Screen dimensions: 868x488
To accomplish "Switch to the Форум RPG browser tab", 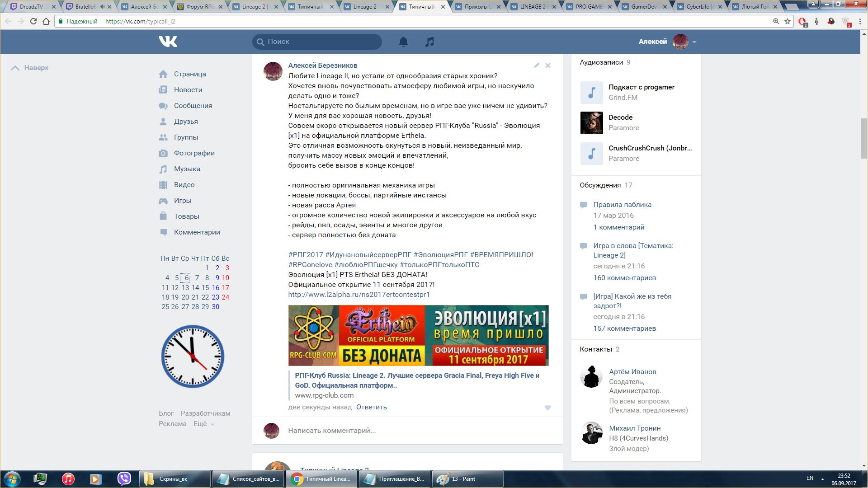I will coord(199,7).
